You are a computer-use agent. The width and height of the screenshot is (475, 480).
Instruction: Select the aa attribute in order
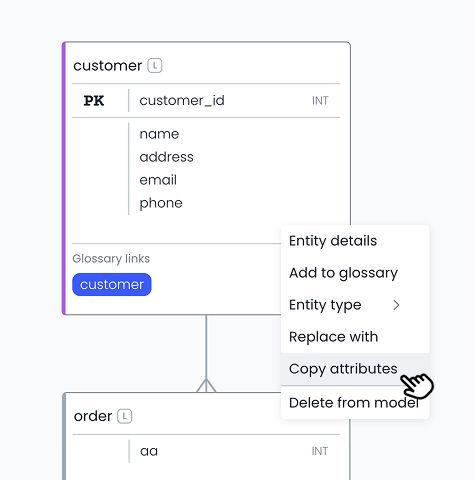point(149,451)
